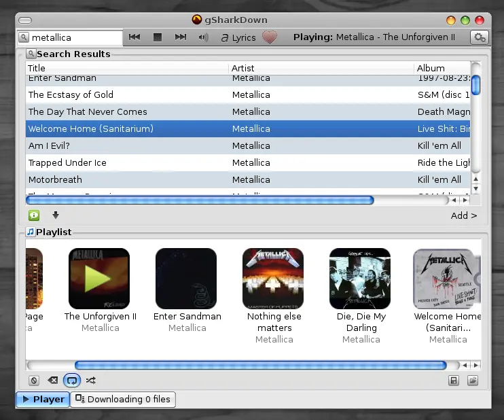This screenshot has width=504, height=420.
Task: Stop playback with the stop button
Action: pos(158,37)
